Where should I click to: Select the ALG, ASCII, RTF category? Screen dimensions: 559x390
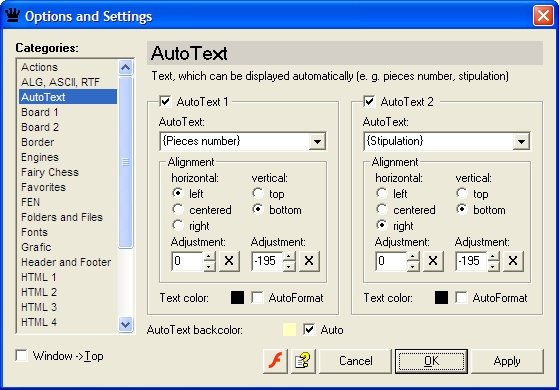coord(68,82)
